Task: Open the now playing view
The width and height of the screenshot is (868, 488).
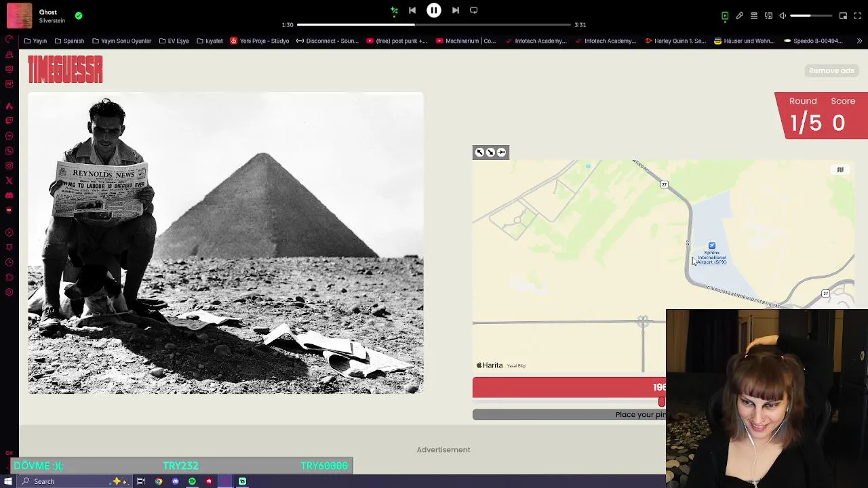Action: pyautogui.click(x=725, y=16)
